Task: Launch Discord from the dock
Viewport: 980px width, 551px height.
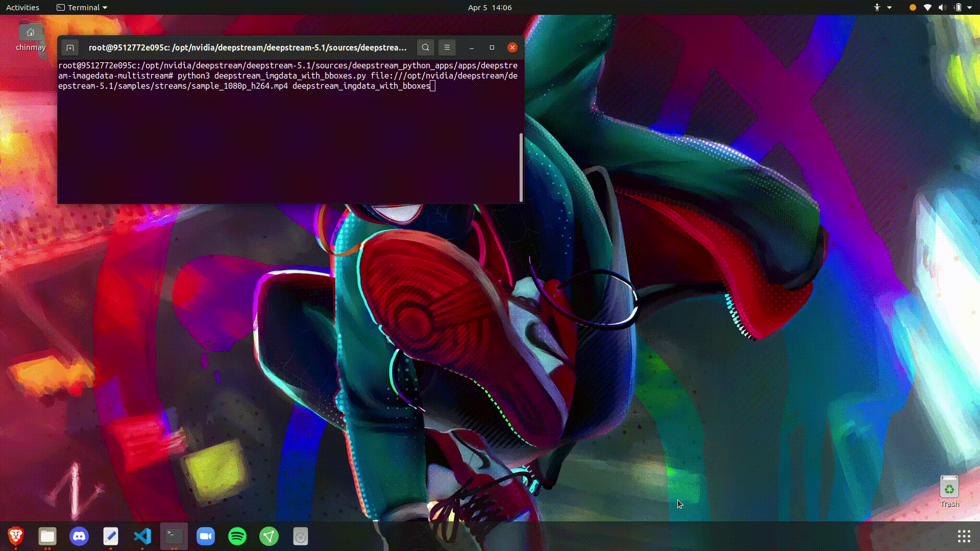Action: [79, 536]
